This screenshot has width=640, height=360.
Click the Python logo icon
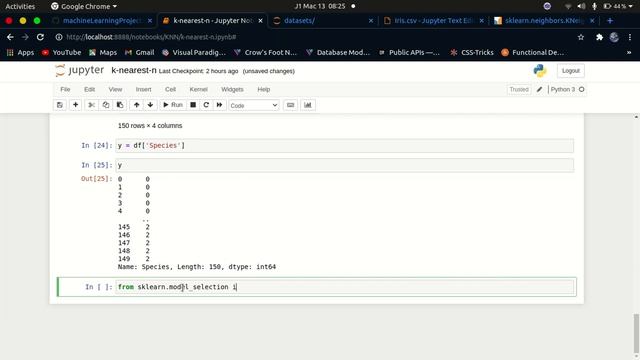coord(540,71)
